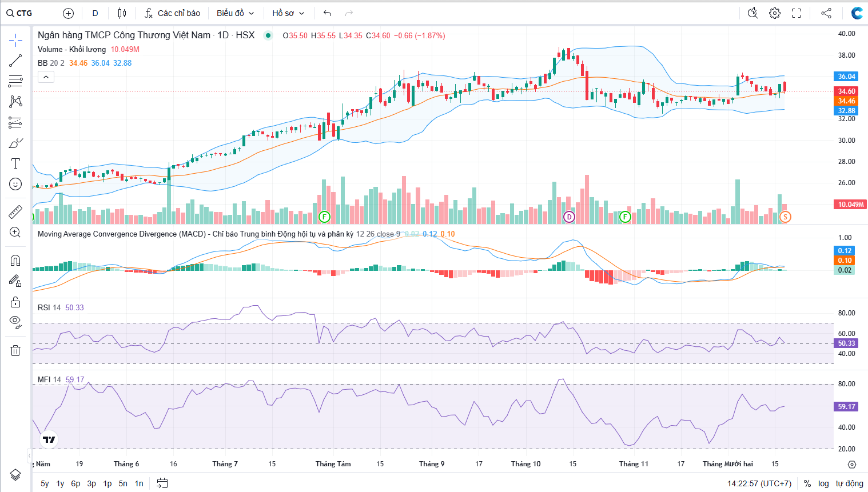Click the CTG symbol search

pos(20,13)
